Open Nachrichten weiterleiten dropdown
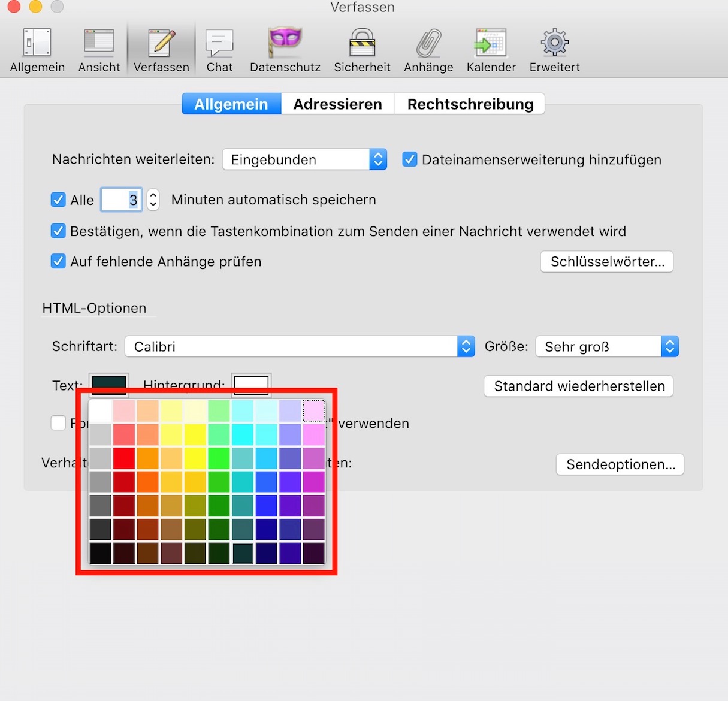 [x=304, y=159]
